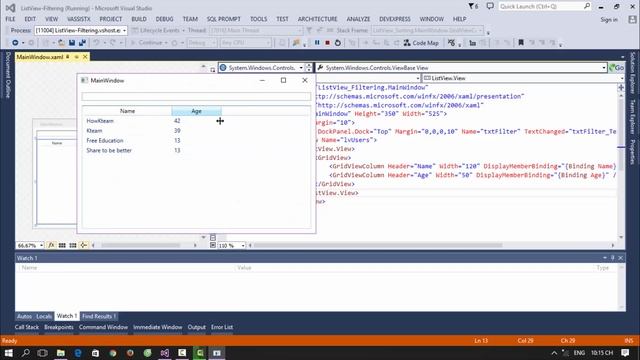The width and height of the screenshot is (640, 360).
Task: Toggle the effects fx button in designer
Action: coord(51,245)
